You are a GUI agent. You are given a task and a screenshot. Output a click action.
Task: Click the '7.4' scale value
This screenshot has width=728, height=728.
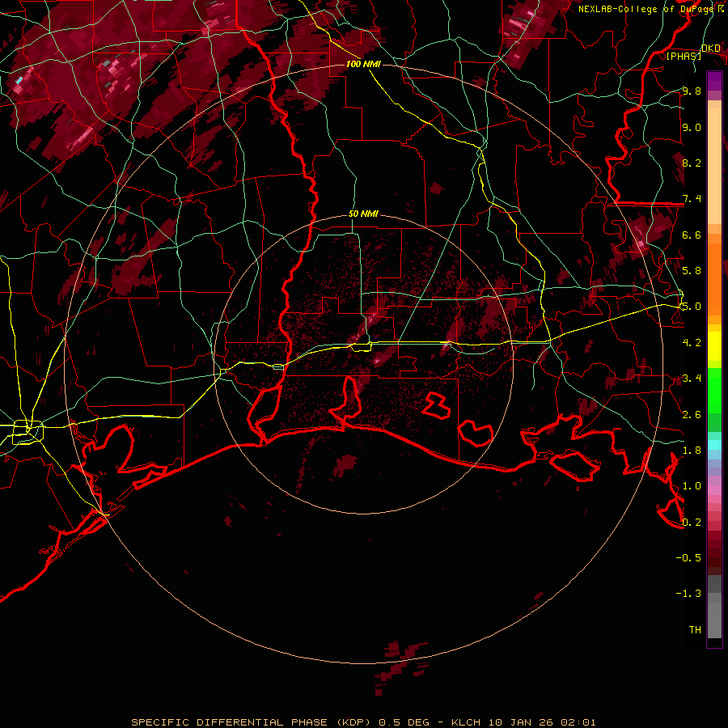point(692,199)
